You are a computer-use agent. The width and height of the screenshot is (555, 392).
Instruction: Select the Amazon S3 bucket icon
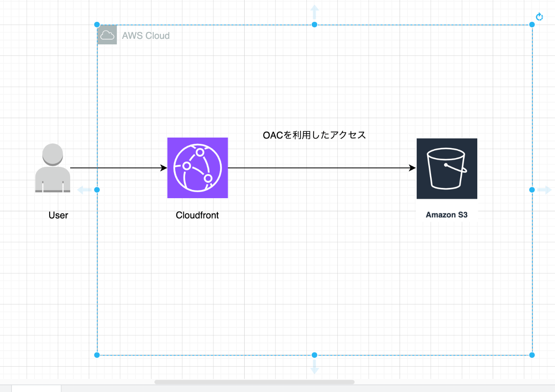tap(447, 168)
